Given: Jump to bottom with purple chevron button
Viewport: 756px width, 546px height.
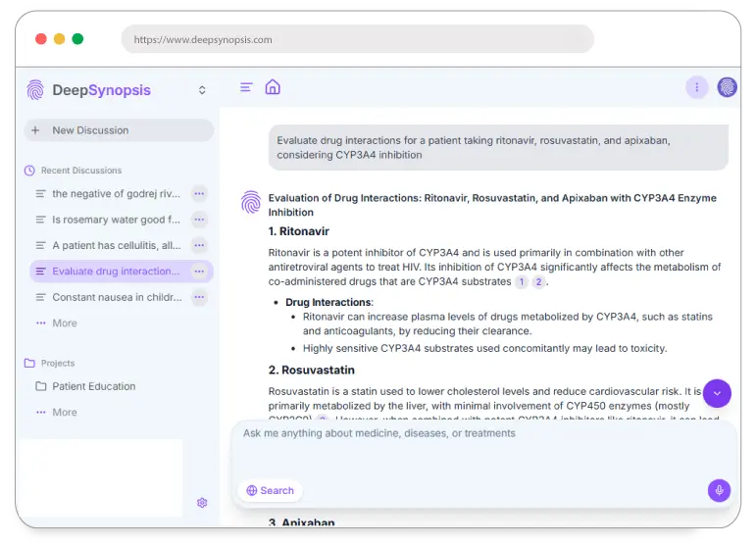Looking at the screenshot, I should pos(717,393).
